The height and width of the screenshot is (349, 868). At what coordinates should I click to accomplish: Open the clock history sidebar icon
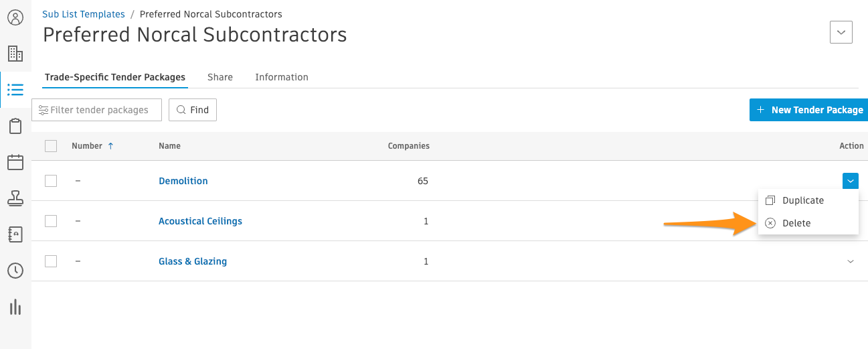coord(15,271)
